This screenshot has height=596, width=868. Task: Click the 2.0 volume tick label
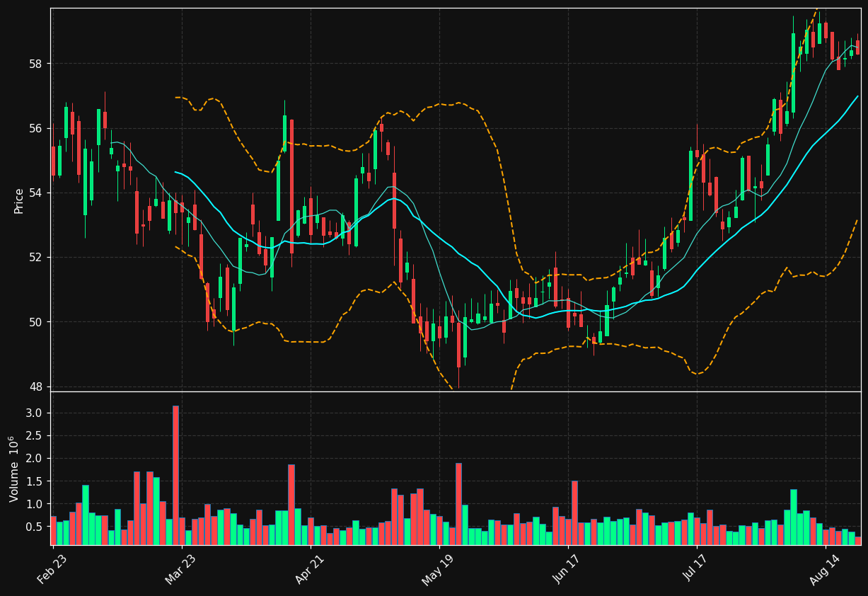pos(35,459)
